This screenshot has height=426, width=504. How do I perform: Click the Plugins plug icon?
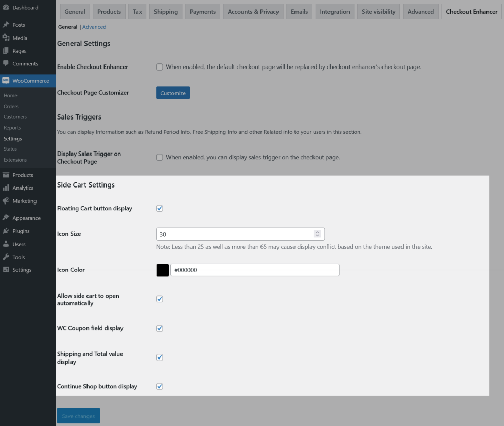pos(6,231)
